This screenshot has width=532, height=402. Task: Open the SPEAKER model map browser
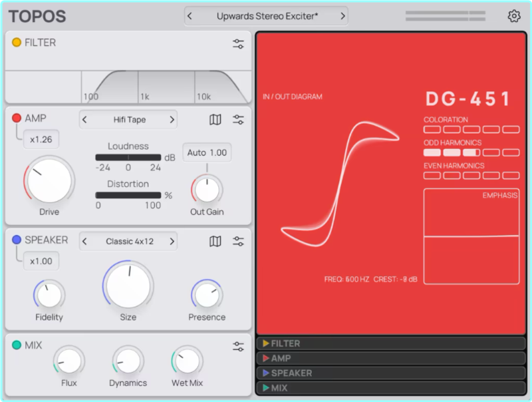pyautogui.click(x=215, y=242)
